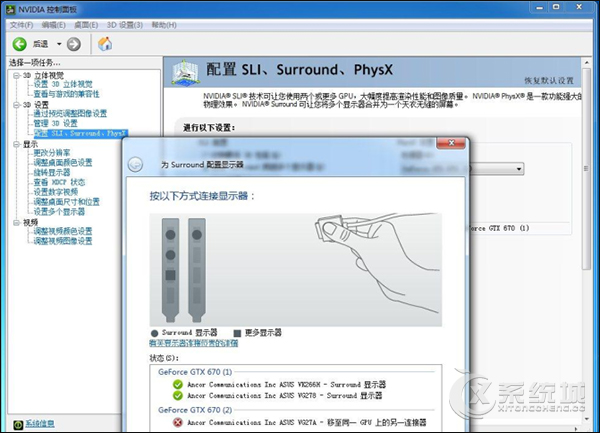
Task: Click green check icon for ASUS VK266H
Action: 178,384
